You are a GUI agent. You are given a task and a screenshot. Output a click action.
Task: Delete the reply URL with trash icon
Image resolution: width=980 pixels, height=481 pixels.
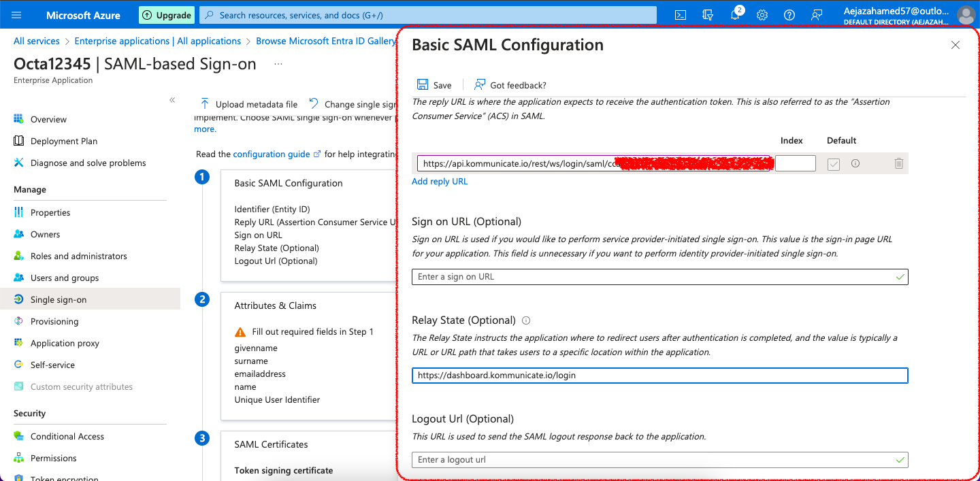click(899, 163)
